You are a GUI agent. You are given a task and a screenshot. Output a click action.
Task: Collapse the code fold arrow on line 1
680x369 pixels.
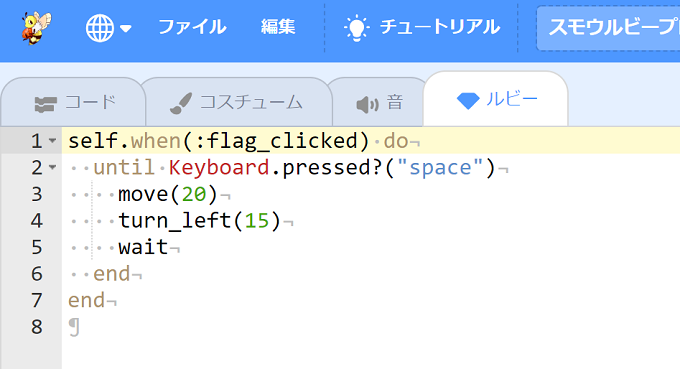coord(52,141)
